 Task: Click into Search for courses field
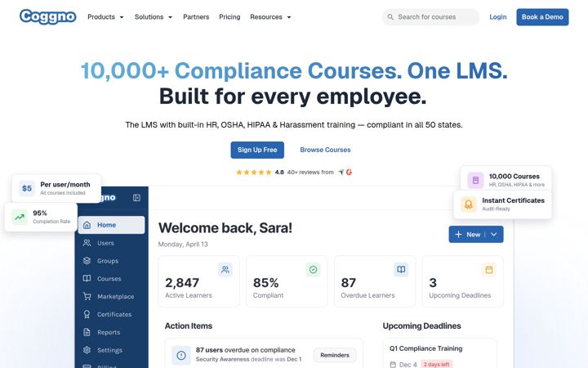tap(430, 17)
